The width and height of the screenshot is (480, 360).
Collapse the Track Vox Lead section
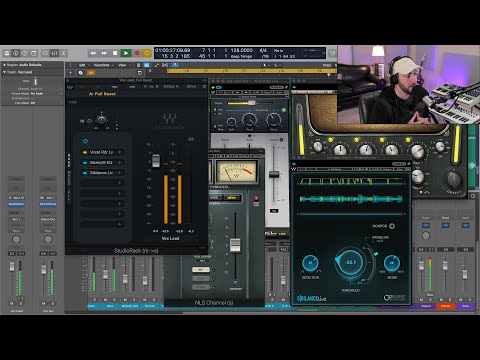[5, 72]
